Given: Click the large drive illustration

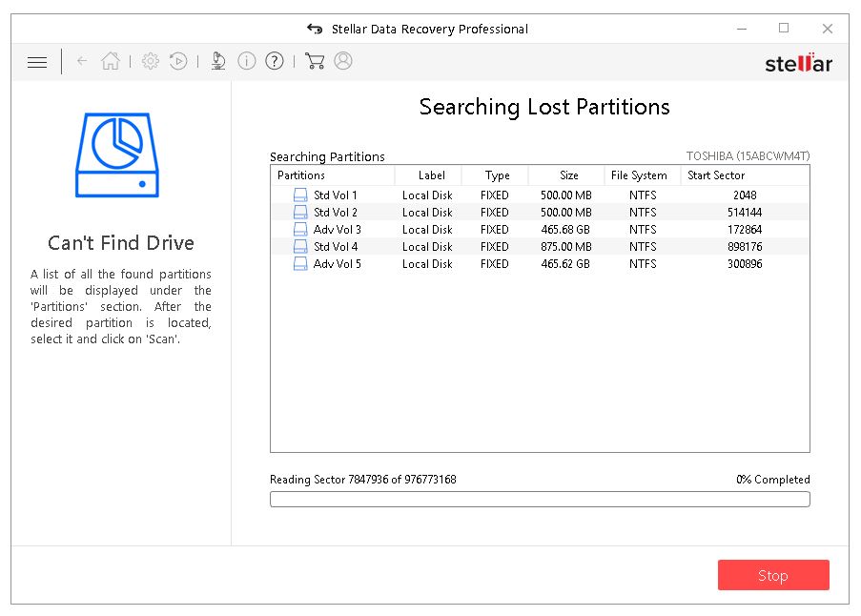Looking at the screenshot, I should (x=117, y=154).
